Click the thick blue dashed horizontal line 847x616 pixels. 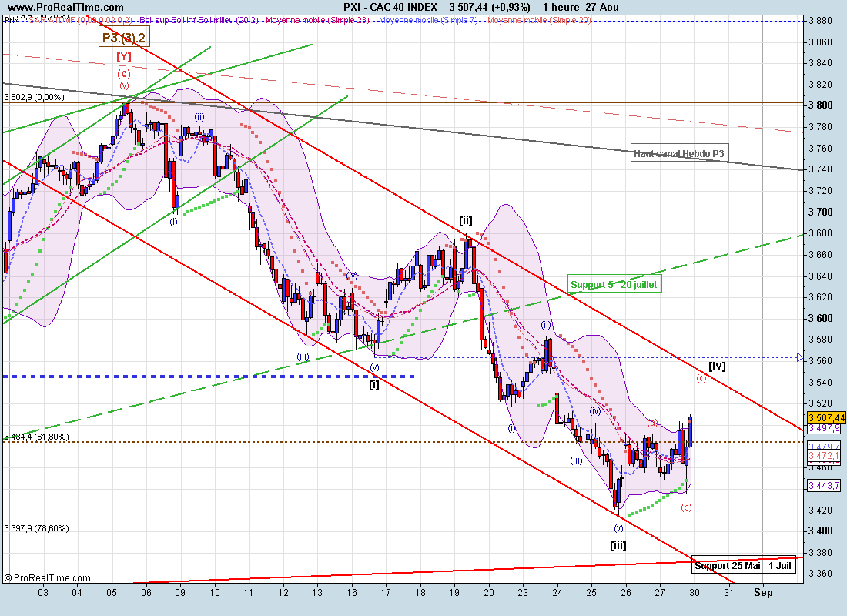208,376
